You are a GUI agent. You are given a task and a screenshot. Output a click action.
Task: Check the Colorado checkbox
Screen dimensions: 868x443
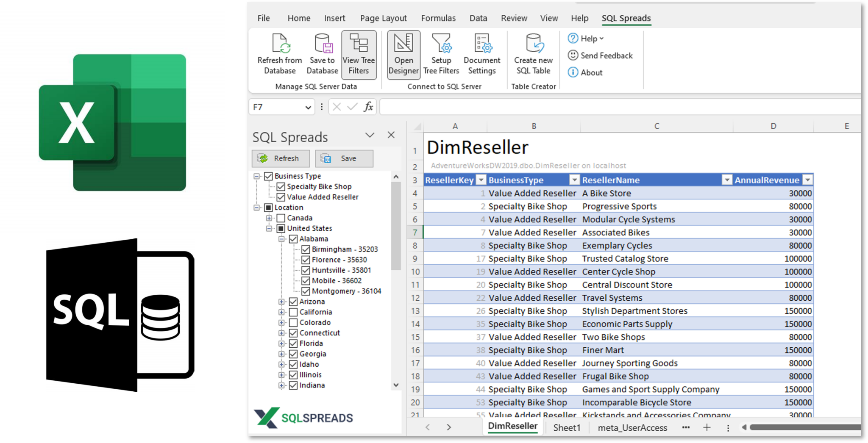pos(293,323)
